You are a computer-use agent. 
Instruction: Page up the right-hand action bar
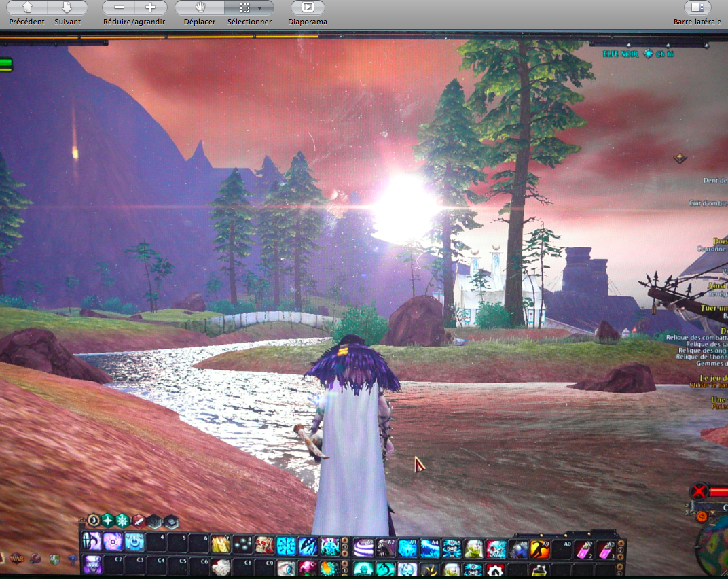(x=621, y=544)
